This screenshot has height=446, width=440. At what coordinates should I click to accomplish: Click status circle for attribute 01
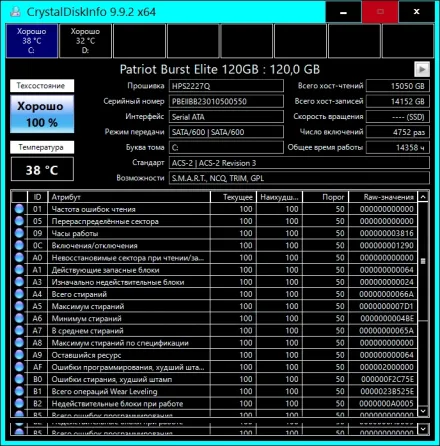click(x=19, y=209)
